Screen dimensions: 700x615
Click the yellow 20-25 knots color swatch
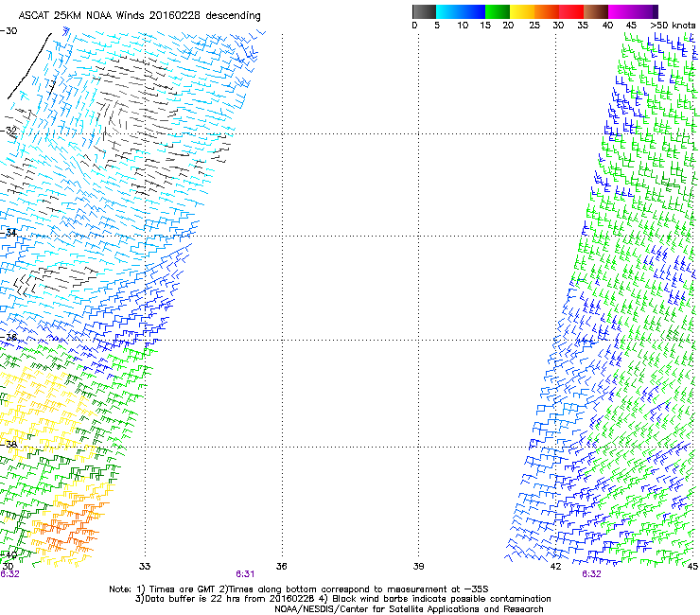coord(522,11)
